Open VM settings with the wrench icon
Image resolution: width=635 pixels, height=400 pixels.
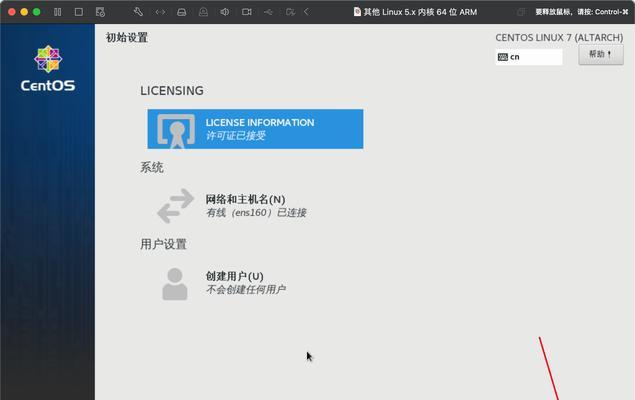[x=138, y=12]
